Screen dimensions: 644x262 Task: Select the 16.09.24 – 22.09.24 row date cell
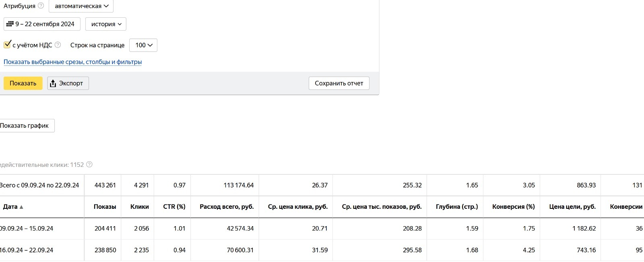tap(27, 250)
